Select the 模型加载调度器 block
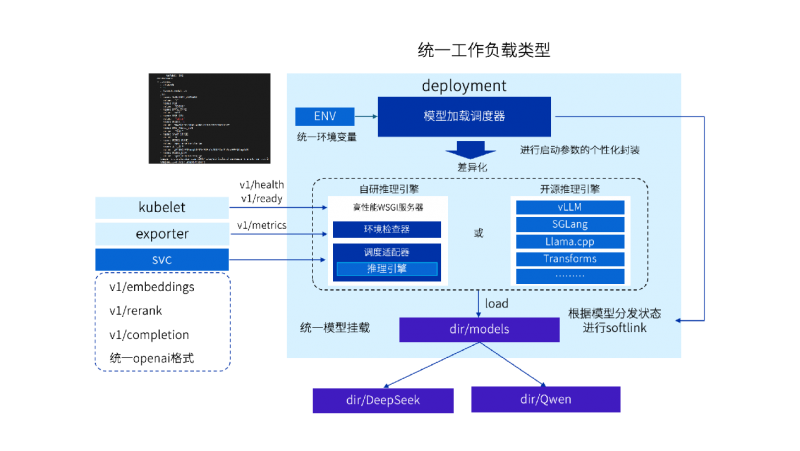This screenshot has height=451, width=800. click(x=464, y=116)
